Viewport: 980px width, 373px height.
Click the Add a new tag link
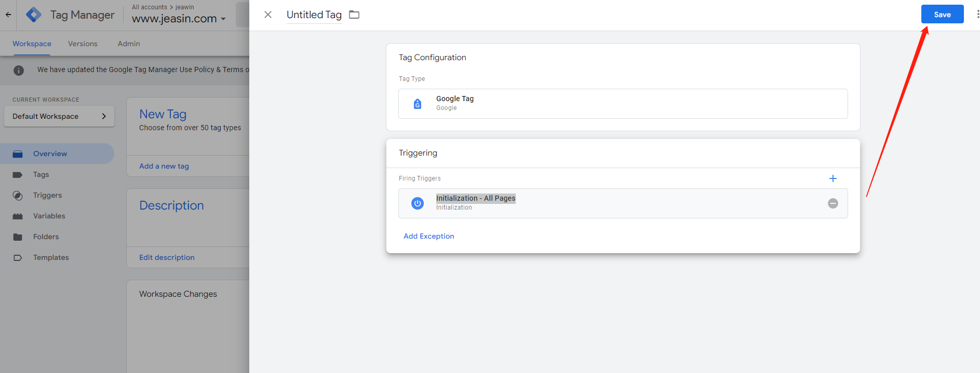(x=164, y=166)
